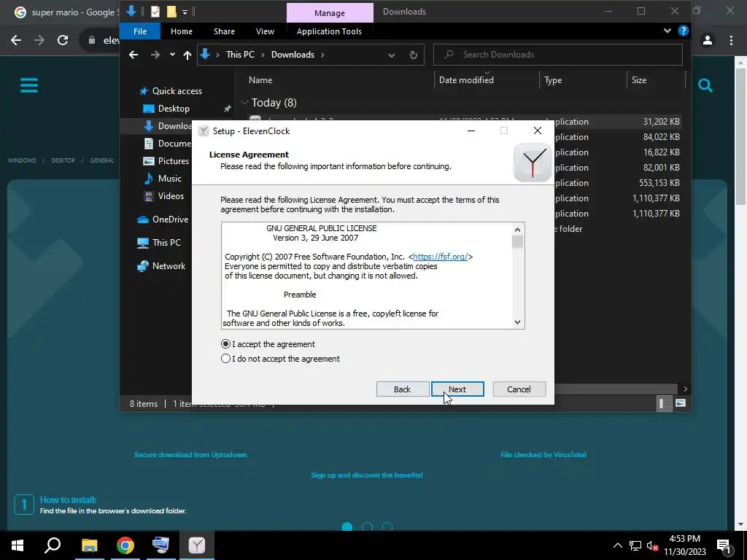Image resolution: width=747 pixels, height=560 pixels.
Task: Select Videos in navigation pane
Action: coord(164,196)
